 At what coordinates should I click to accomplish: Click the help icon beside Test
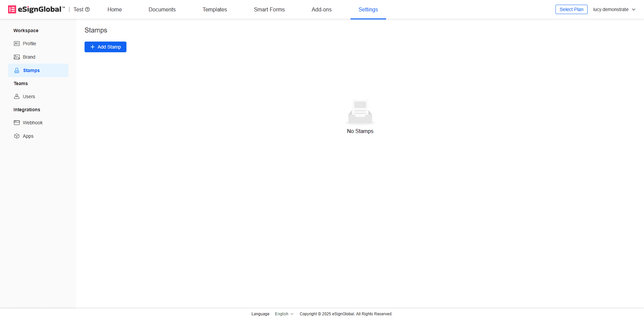point(88,9)
